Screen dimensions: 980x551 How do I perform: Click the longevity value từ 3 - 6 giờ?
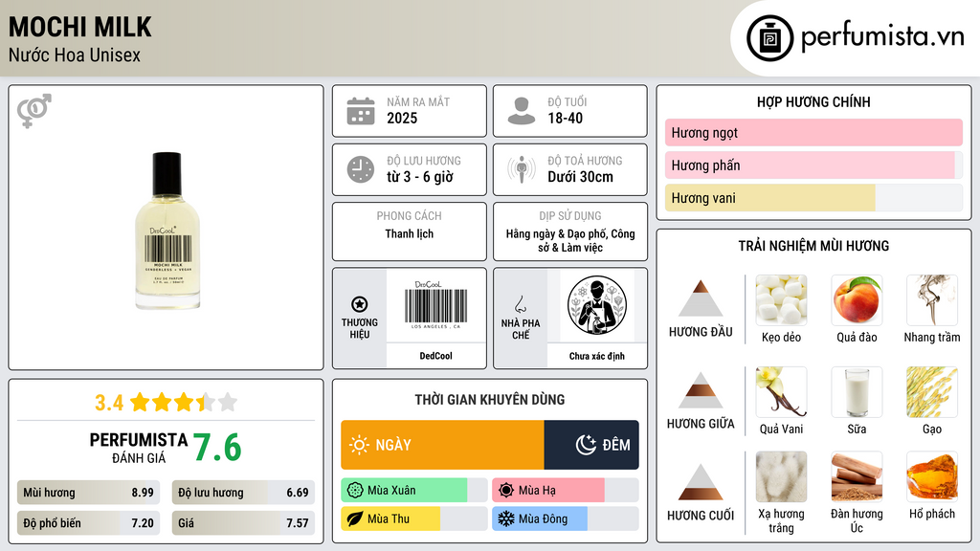click(x=420, y=177)
